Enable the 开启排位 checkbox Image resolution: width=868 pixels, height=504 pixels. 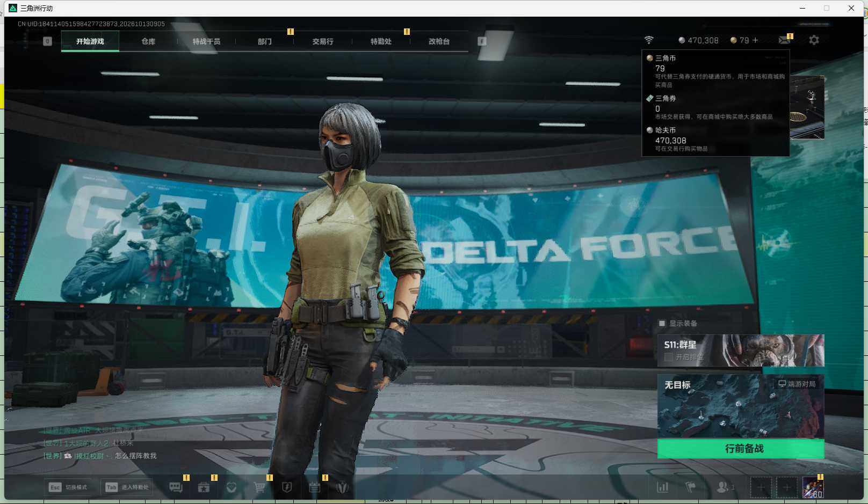(669, 357)
